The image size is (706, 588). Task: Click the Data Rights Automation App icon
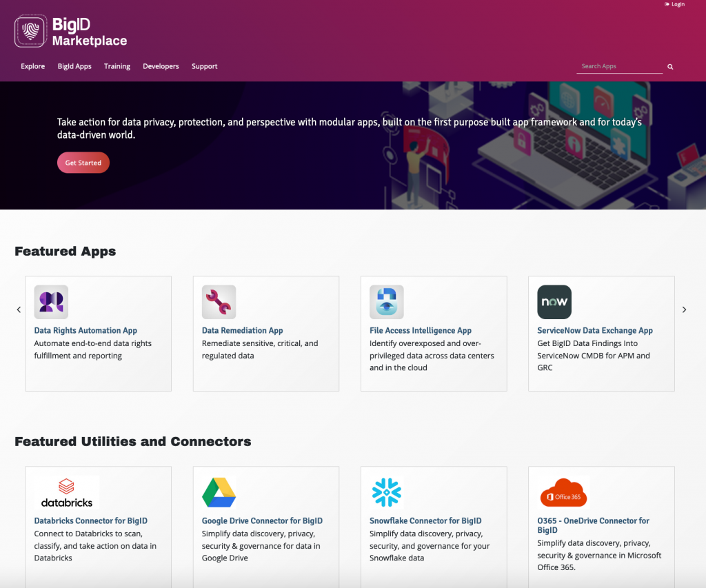tap(51, 301)
